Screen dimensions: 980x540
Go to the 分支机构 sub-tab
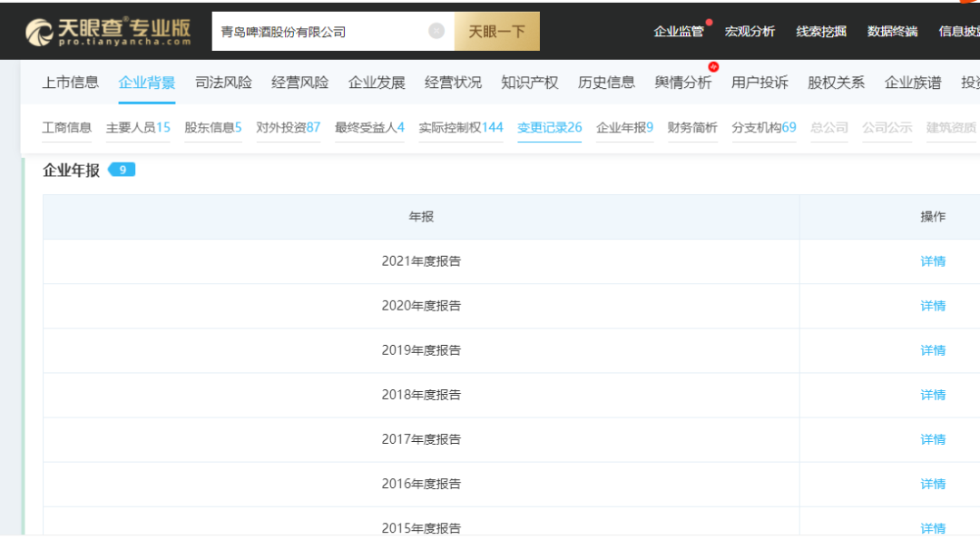click(763, 127)
